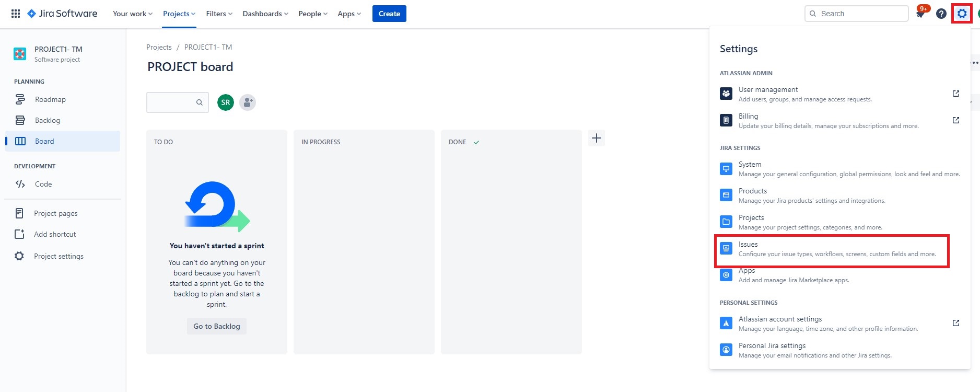Click the notifications bell icon
This screenshot has width=980, height=392.
pos(920,14)
